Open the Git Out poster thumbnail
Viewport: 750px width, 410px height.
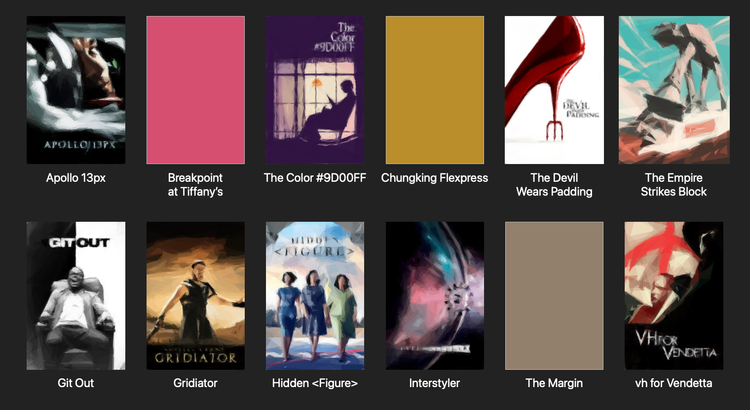[76, 296]
